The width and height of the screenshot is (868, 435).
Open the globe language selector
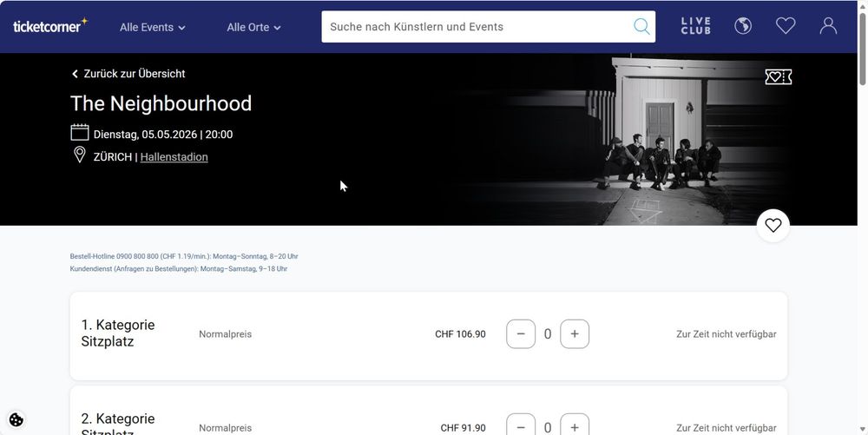tap(743, 26)
